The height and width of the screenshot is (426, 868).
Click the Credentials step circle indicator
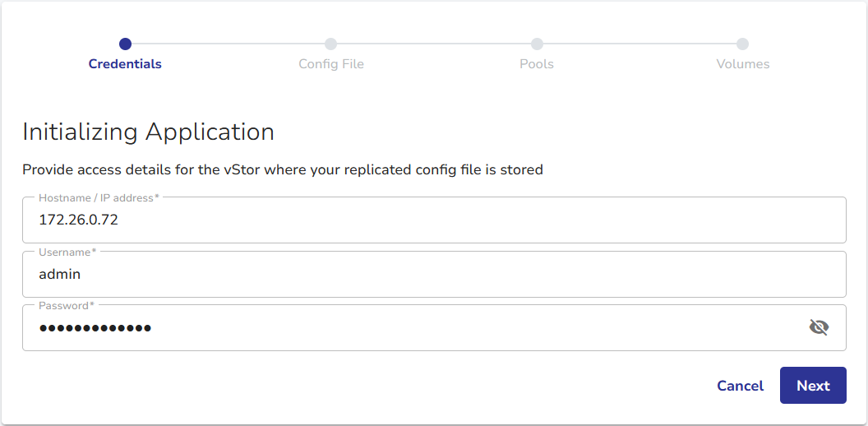pyautogui.click(x=125, y=44)
